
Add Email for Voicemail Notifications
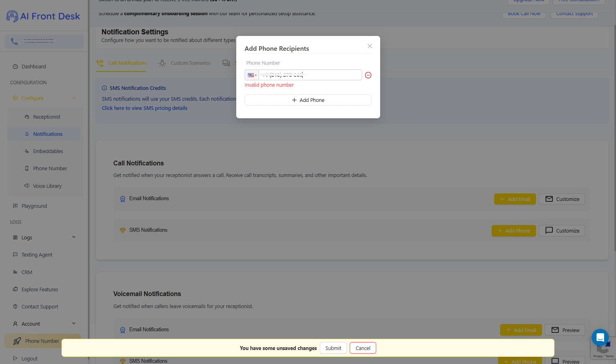(x=521, y=330)
